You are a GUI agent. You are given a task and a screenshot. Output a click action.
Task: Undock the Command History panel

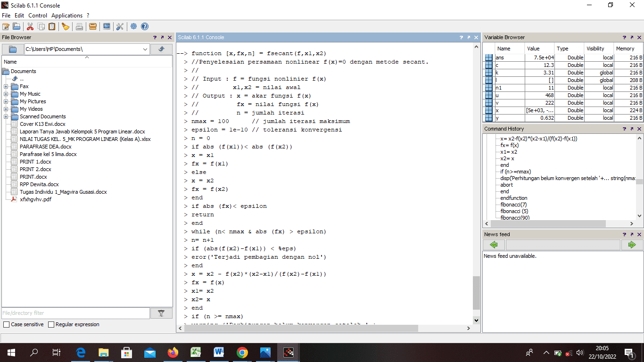pos(632,129)
